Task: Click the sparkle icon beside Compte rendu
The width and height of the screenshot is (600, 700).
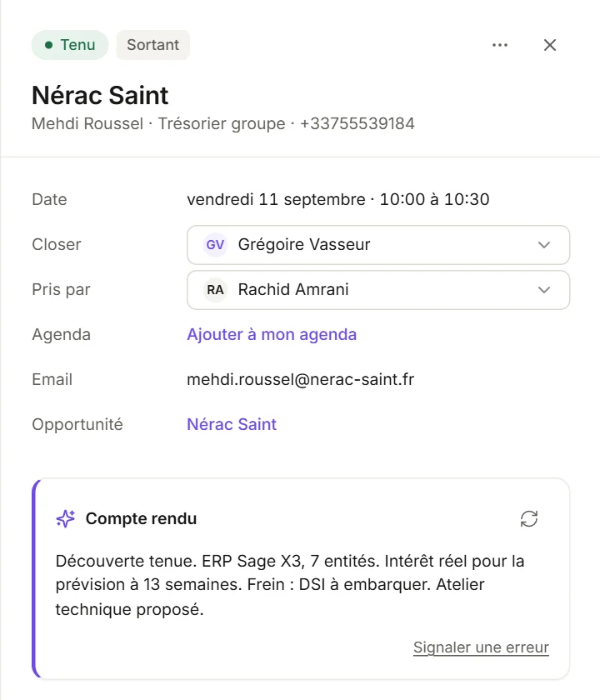Action: pyautogui.click(x=66, y=518)
